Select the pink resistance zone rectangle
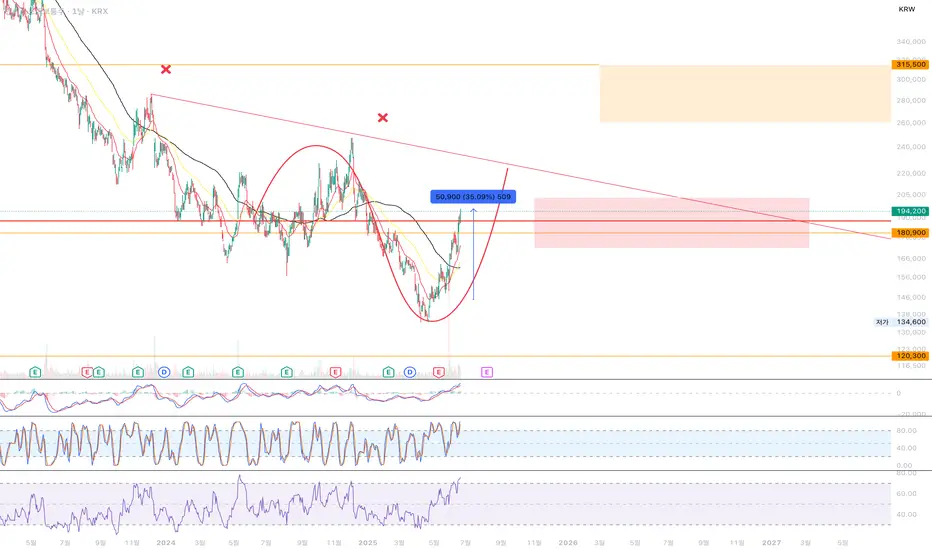This screenshot has height=550, width=932. click(x=672, y=223)
